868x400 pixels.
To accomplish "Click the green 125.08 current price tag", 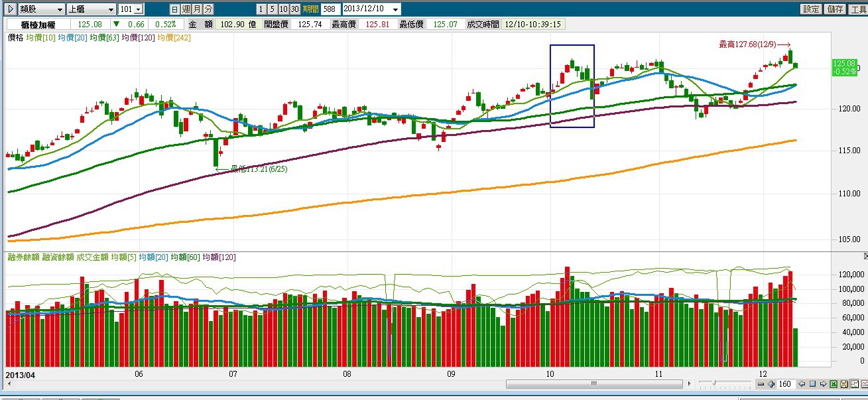I will coord(845,67).
